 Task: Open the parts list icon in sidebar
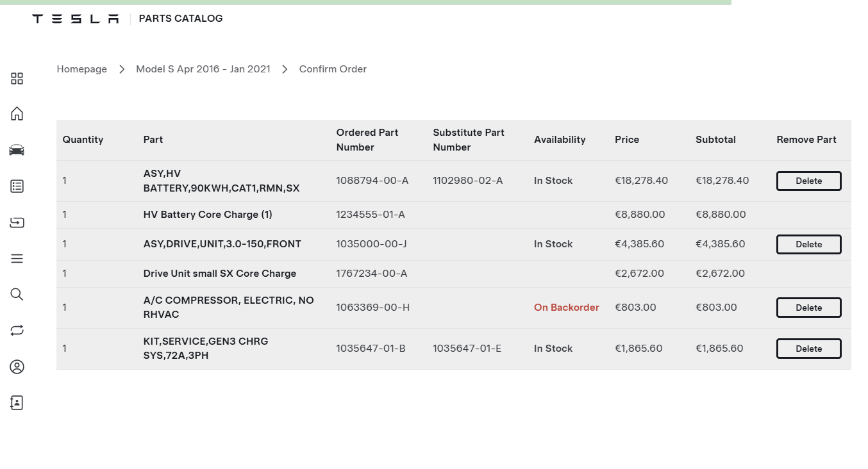click(x=17, y=186)
